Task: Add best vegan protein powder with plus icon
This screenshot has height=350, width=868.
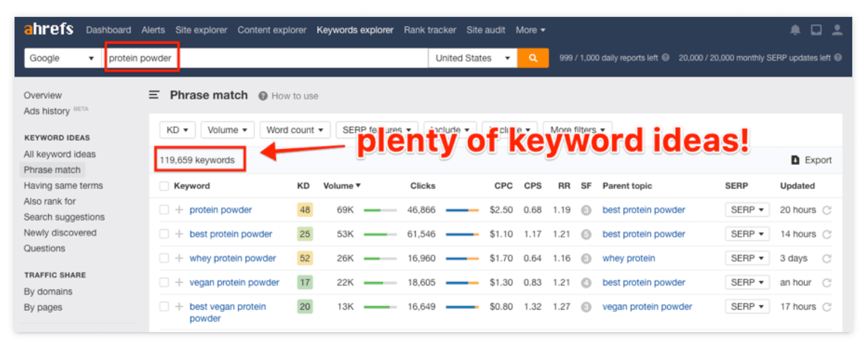Action: [x=179, y=306]
